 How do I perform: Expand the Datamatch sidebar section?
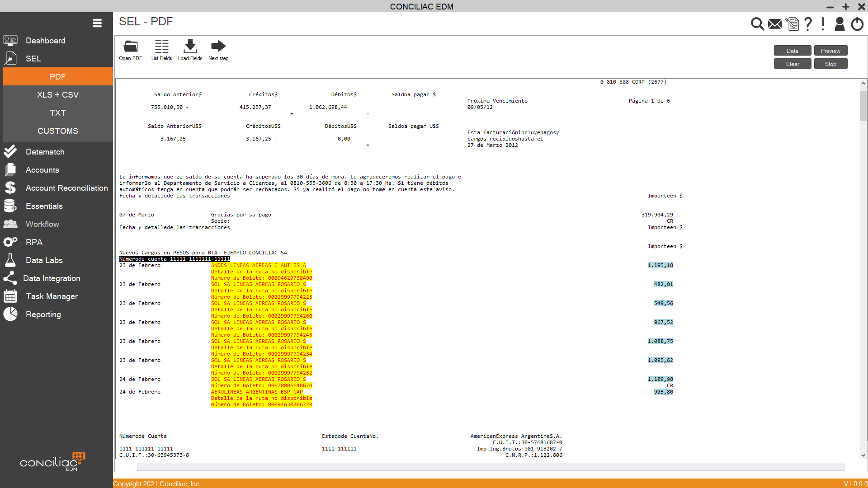pos(45,152)
